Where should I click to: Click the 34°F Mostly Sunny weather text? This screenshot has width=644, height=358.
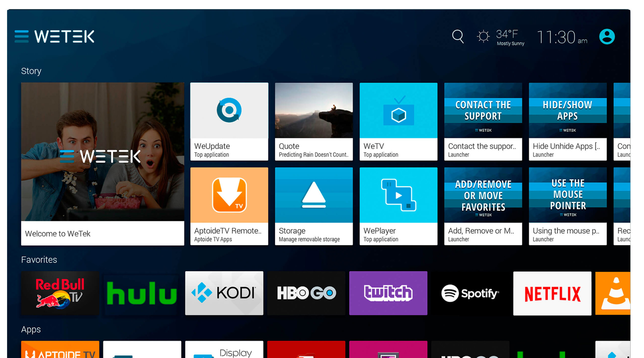[x=510, y=37]
